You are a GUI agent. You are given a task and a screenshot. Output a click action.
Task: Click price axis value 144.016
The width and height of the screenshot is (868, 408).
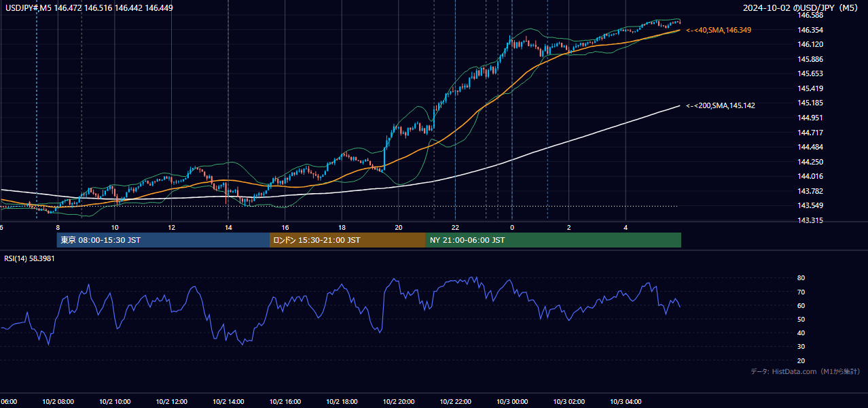pos(810,176)
